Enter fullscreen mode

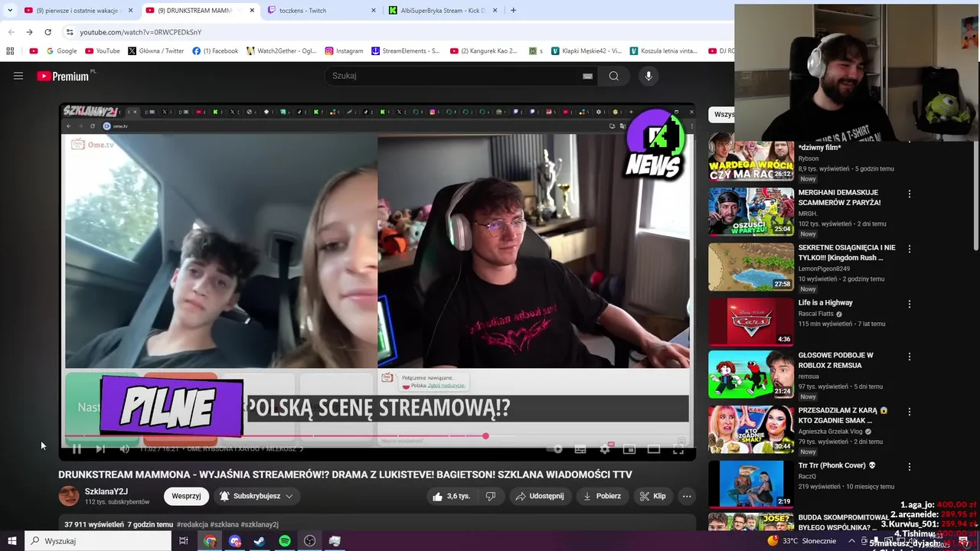tap(678, 449)
